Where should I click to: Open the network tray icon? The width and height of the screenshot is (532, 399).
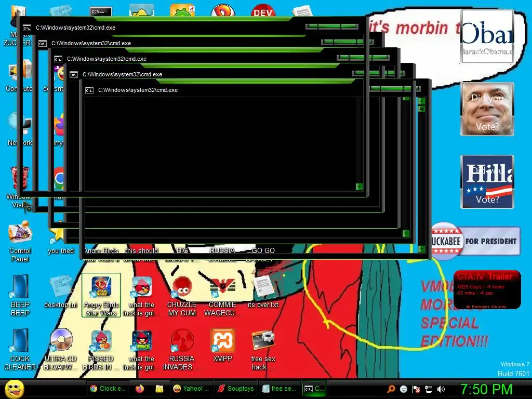click(x=429, y=389)
